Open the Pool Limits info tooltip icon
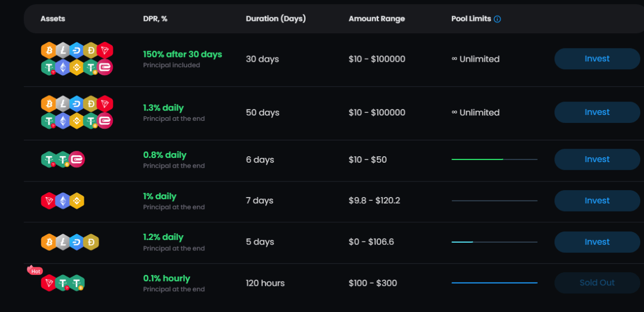This screenshot has width=644, height=312. coord(497,18)
